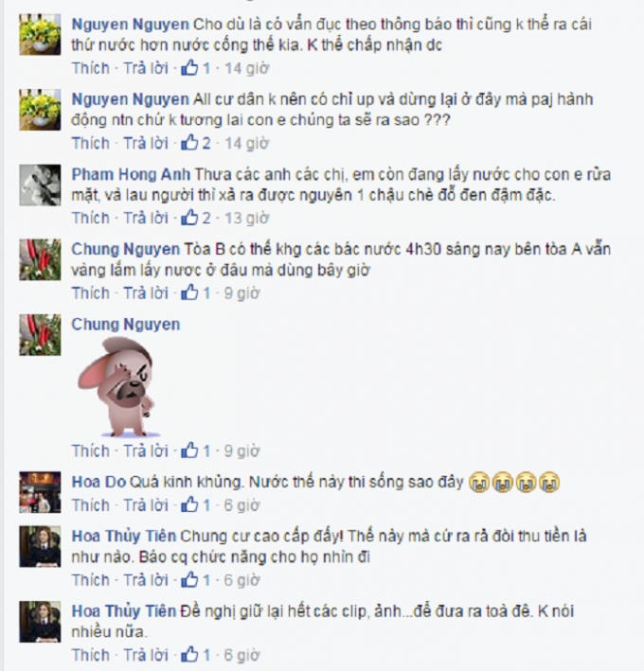Viewport: 644px width, 671px height.
Task: Click Trả lời under Chung Nguyen's sticker comment
Action: click(x=146, y=450)
